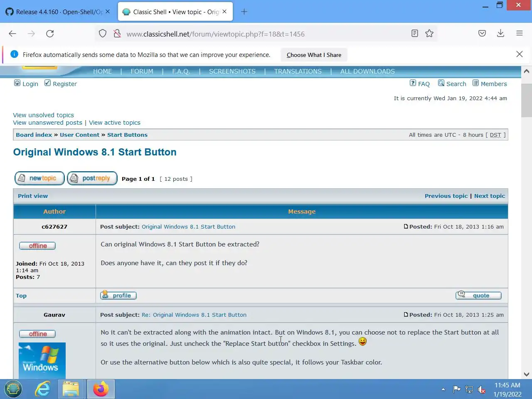The width and height of the screenshot is (532, 399).
Task: Click the Top link under c627627's post
Action: point(21,296)
